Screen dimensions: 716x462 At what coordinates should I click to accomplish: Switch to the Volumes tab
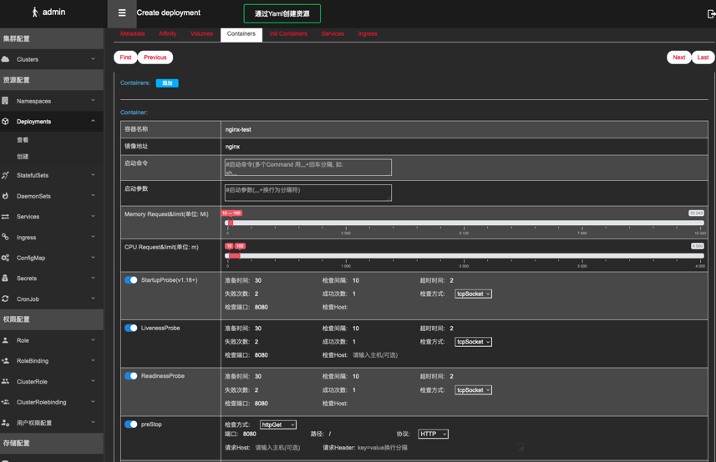pyautogui.click(x=201, y=34)
